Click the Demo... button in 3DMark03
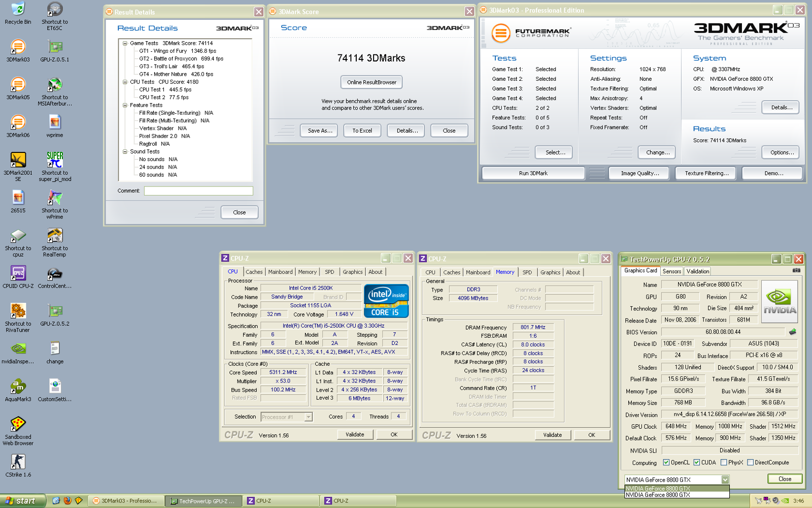This screenshot has height=508, width=812. pos(773,173)
